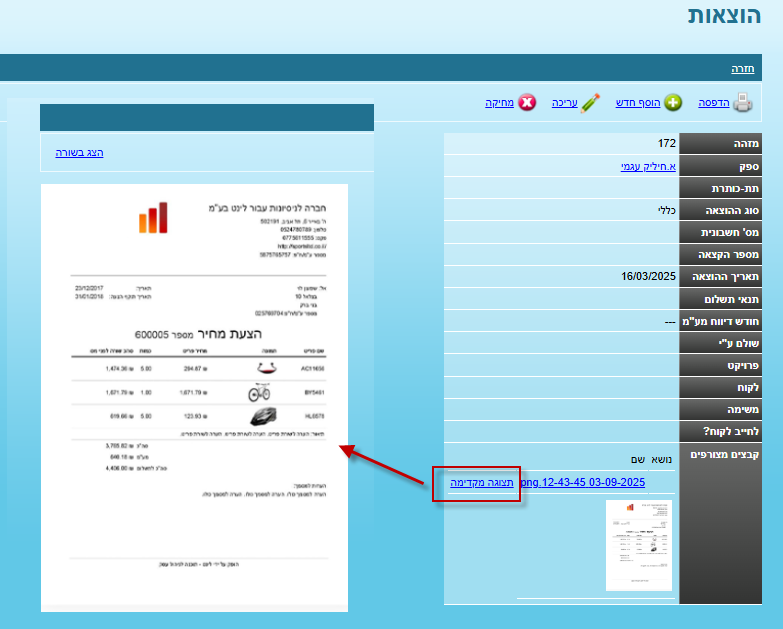This screenshot has width=783, height=629.
Task: Choose הוסף חדש to add a new expense
Action: (642, 103)
